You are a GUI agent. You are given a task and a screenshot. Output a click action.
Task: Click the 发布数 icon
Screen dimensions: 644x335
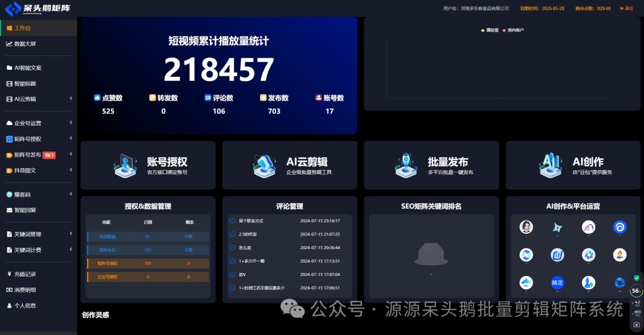[264, 98]
